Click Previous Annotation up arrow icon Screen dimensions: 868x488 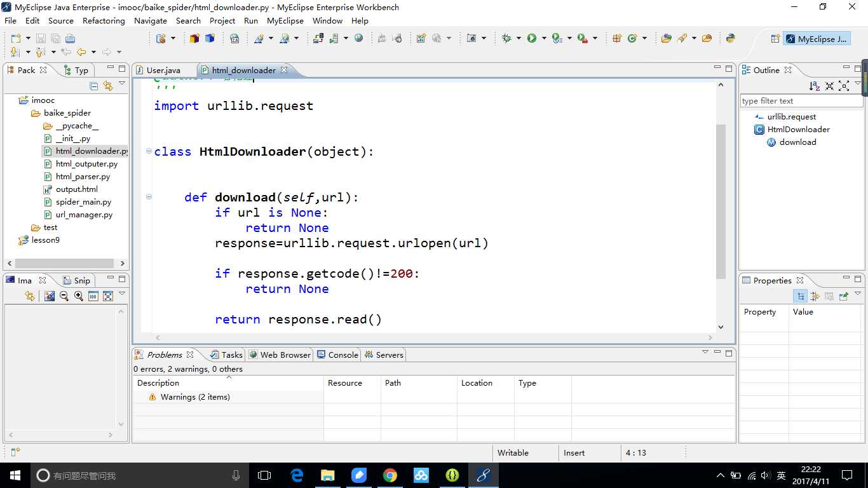[41, 52]
